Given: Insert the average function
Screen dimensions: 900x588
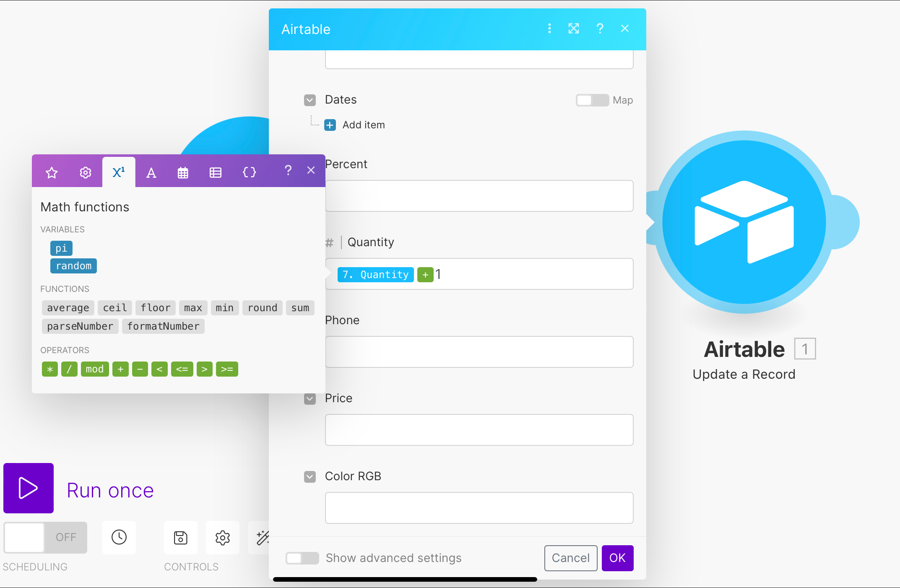Looking at the screenshot, I should click(x=68, y=308).
